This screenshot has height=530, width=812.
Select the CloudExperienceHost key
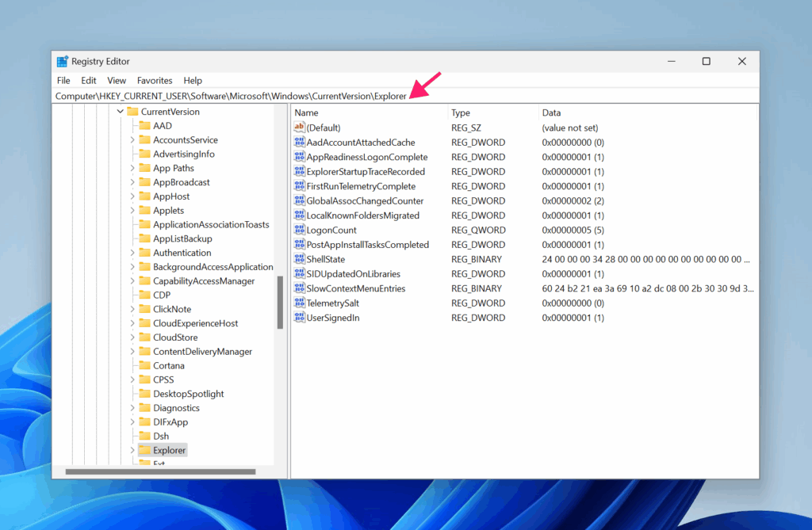(195, 323)
